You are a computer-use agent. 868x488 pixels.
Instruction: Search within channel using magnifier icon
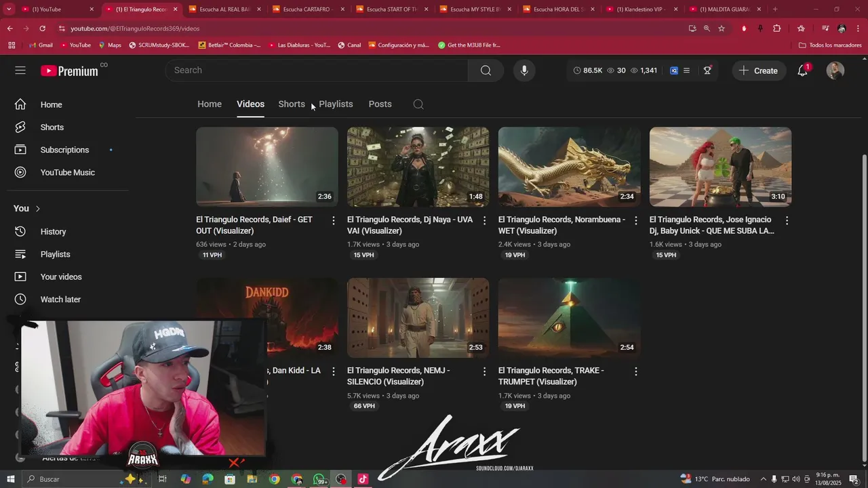tap(418, 104)
